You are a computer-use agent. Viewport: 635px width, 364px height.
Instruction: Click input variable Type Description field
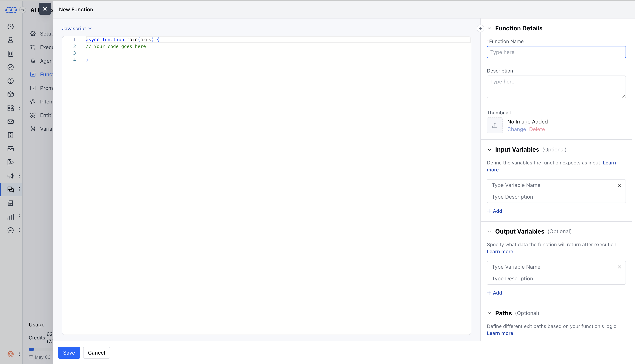tap(556, 197)
